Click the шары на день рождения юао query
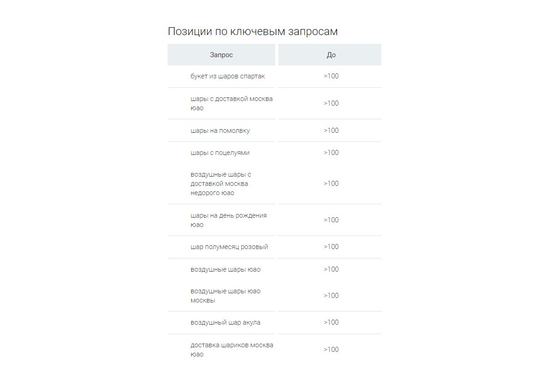The width and height of the screenshot is (554, 392). (229, 220)
